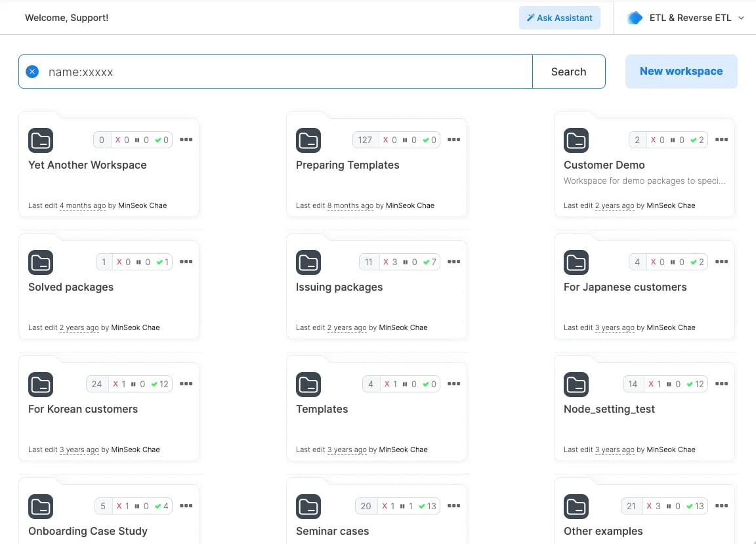Viewport: 756px width, 544px height.
Task: Open more options for Seminar cases
Action: tap(453, 505)
